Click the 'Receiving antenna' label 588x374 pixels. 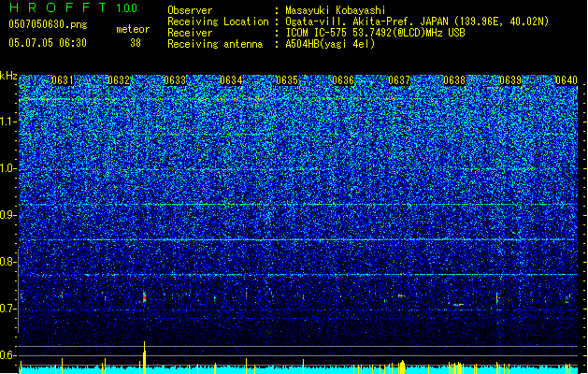click(x=215, y=44)
